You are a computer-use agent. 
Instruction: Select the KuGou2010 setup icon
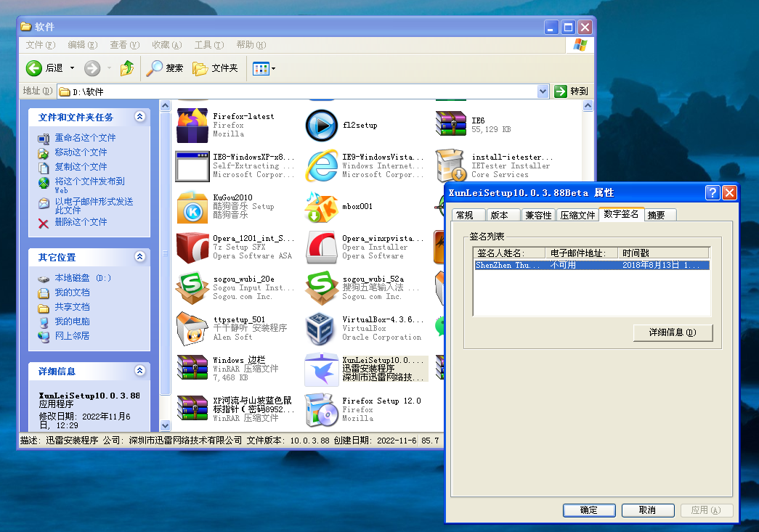(192, 207)
